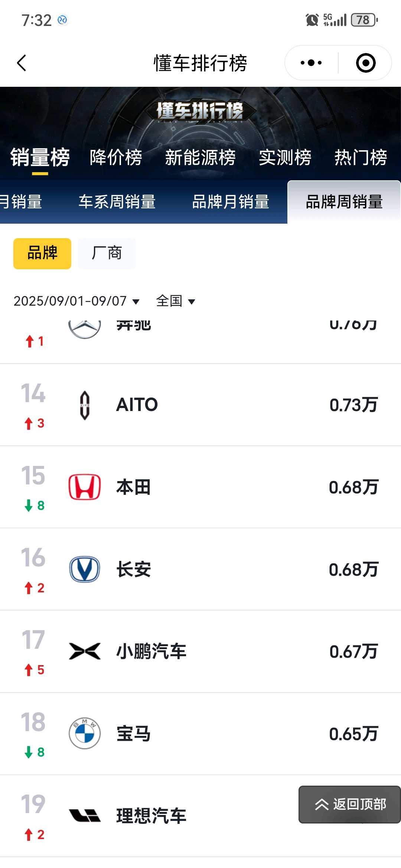The image size is (401, 868).
Task: Switch to the 降价榜 tab
Action: pyautogui.click(x=116, y=157)
